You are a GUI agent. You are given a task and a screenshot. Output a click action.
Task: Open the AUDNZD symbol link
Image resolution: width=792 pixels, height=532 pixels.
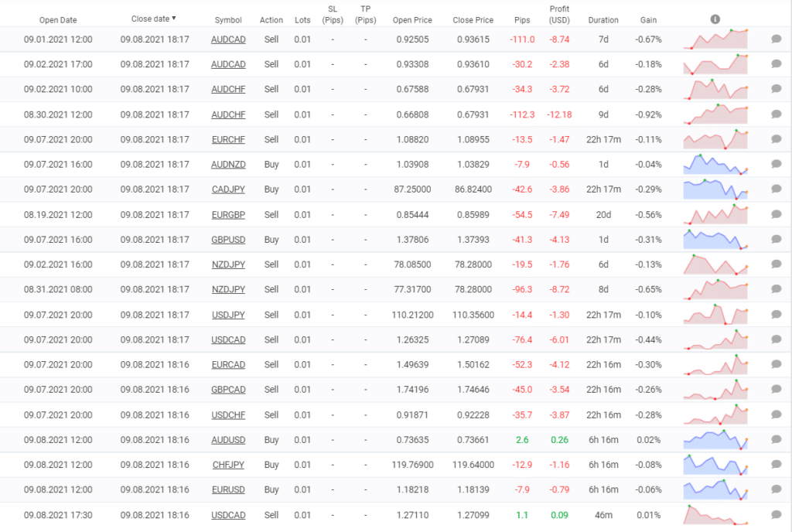[228, 165]
